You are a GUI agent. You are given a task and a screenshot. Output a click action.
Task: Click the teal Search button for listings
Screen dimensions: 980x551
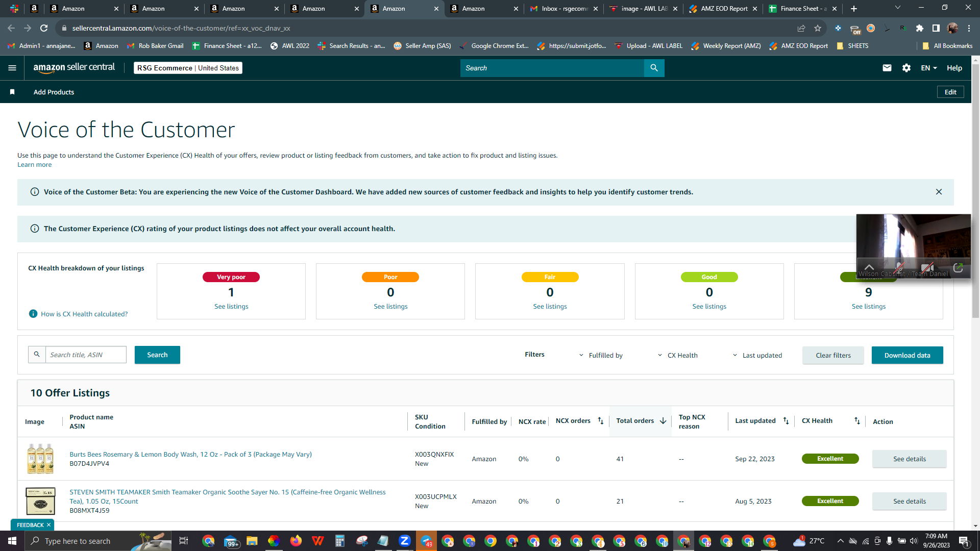click(x=157, y=355)
